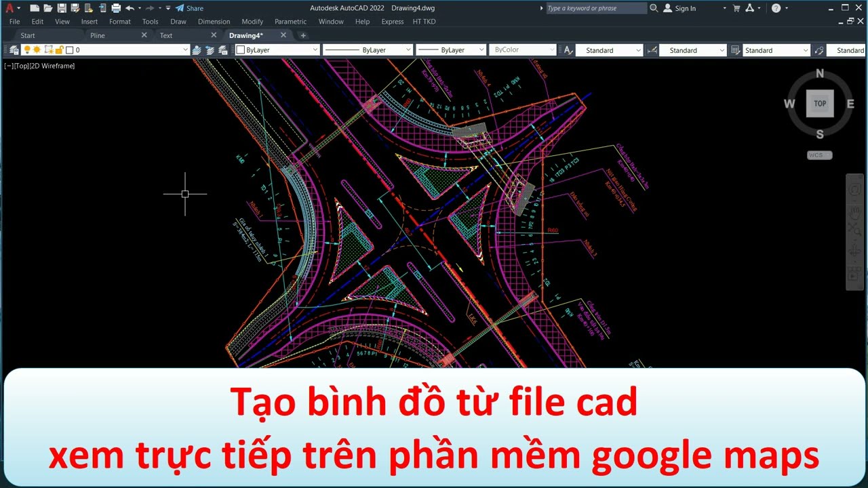Viewport: 868px width, 488px height.
Task: Click the Share button
Action: [189, 8]
